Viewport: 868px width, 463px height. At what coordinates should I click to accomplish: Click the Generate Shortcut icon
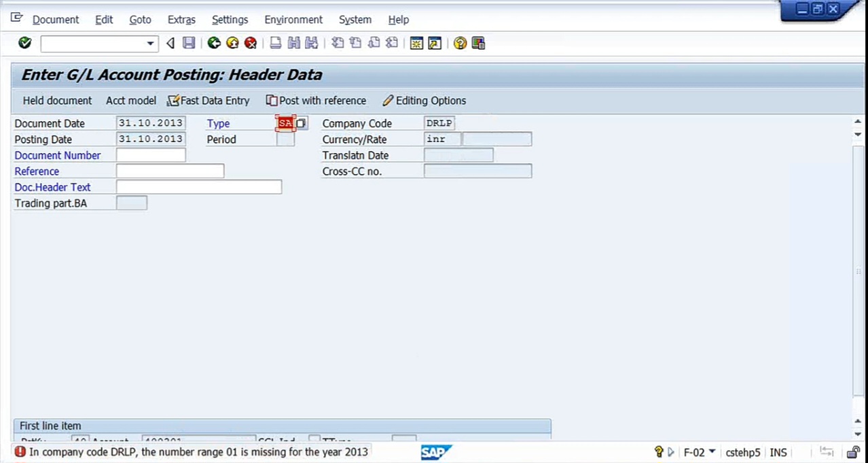coord(435,44)
